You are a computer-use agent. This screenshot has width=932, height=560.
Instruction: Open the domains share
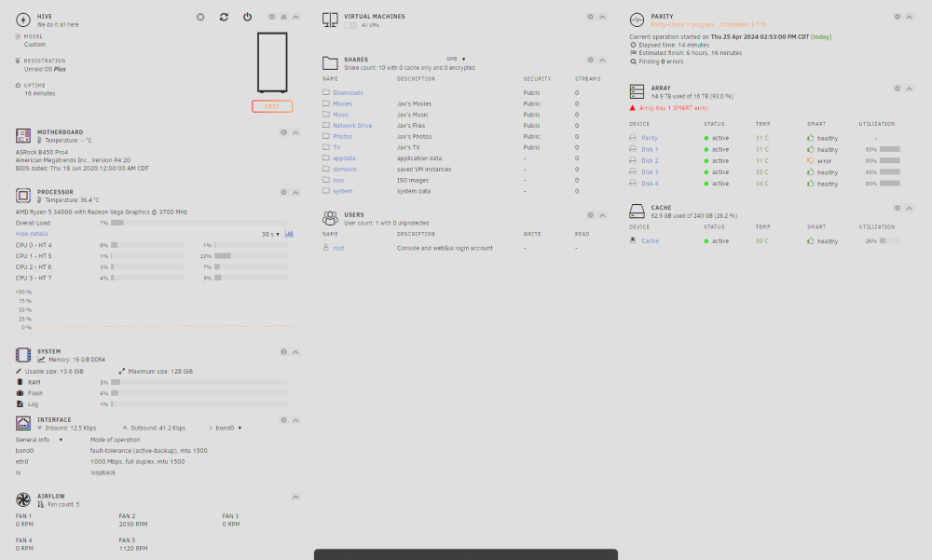345,170
